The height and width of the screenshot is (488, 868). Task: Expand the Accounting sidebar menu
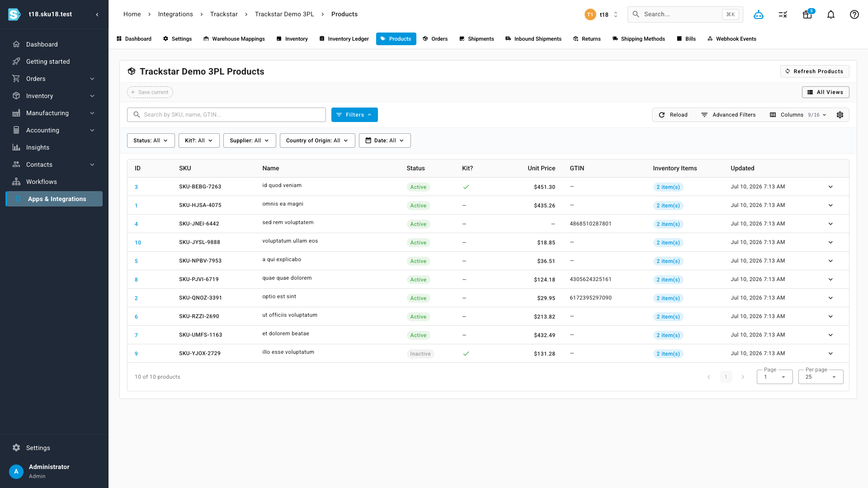tap(54, 130)
